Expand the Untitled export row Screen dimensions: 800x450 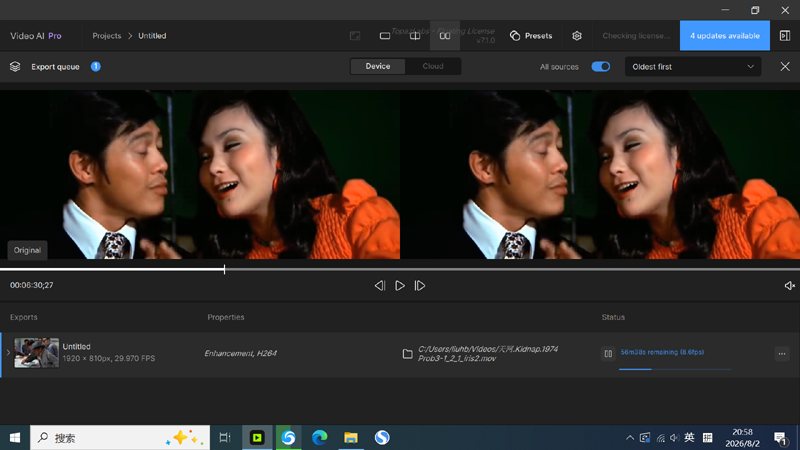pos(8,353)
